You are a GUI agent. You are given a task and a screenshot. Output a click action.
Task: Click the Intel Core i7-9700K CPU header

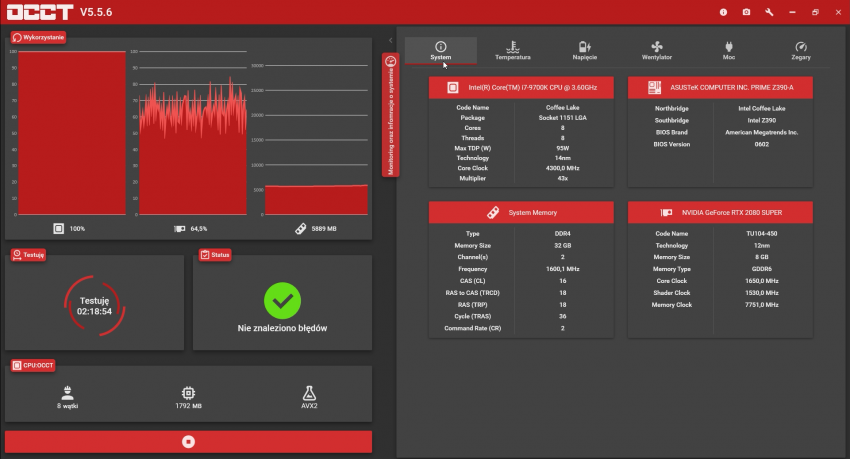(x=521, y=87)
